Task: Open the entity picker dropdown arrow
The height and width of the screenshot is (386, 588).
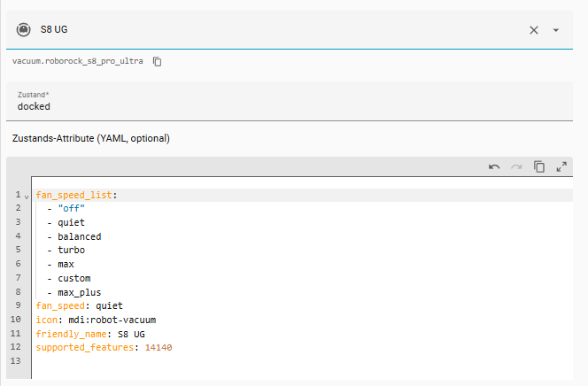Action: [x=556, y=30]
